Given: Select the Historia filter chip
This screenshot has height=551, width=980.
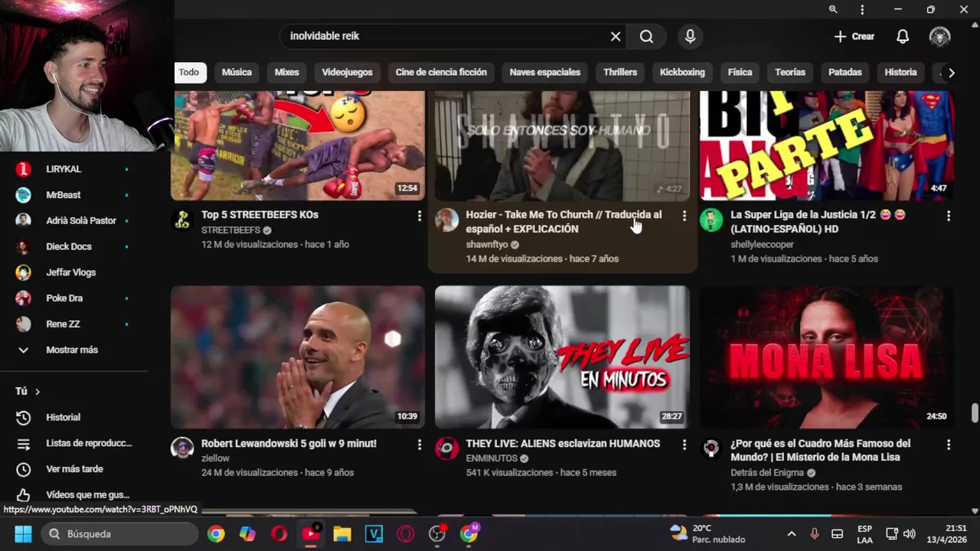Looking at the screenshot, I should pos(900,72).
